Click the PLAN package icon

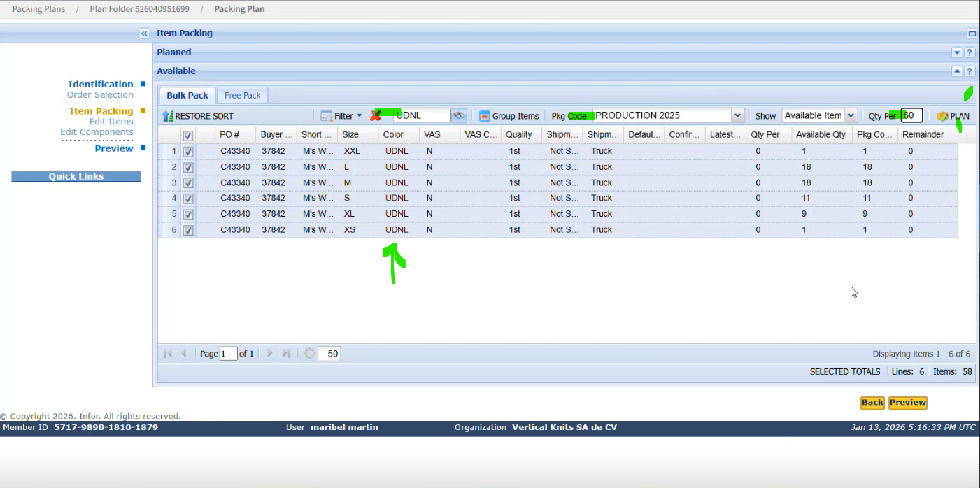coord(942,116)
